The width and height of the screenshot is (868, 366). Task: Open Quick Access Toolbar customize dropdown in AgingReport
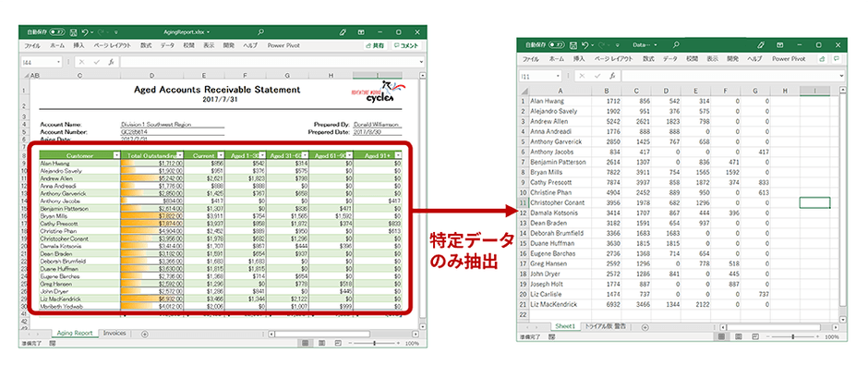[116, 32]
